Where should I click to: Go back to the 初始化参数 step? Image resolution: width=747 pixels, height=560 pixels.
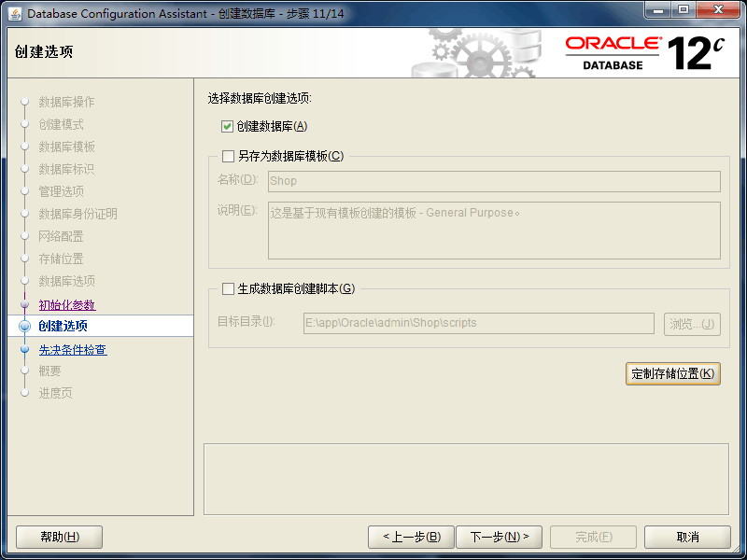pyautogui.click(x=66, y=305)
